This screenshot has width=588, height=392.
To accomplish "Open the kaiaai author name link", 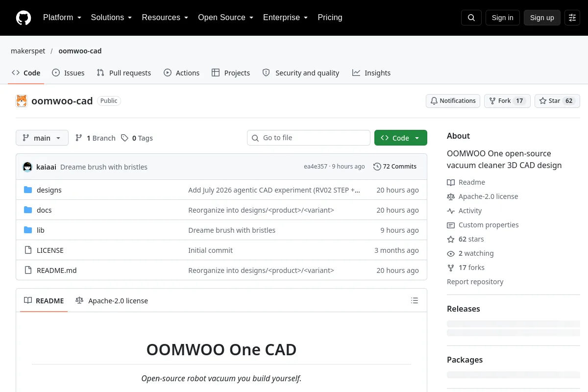I will tap(46, 167).
